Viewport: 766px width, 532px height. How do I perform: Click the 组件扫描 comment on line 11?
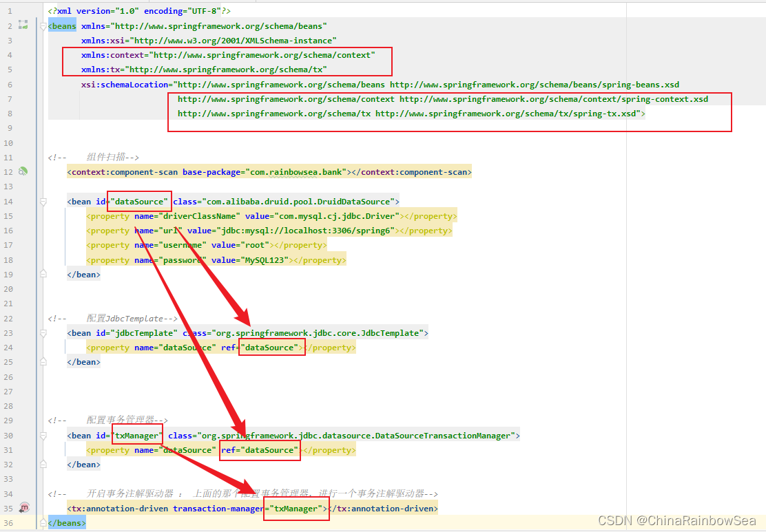tap(93, 157)
